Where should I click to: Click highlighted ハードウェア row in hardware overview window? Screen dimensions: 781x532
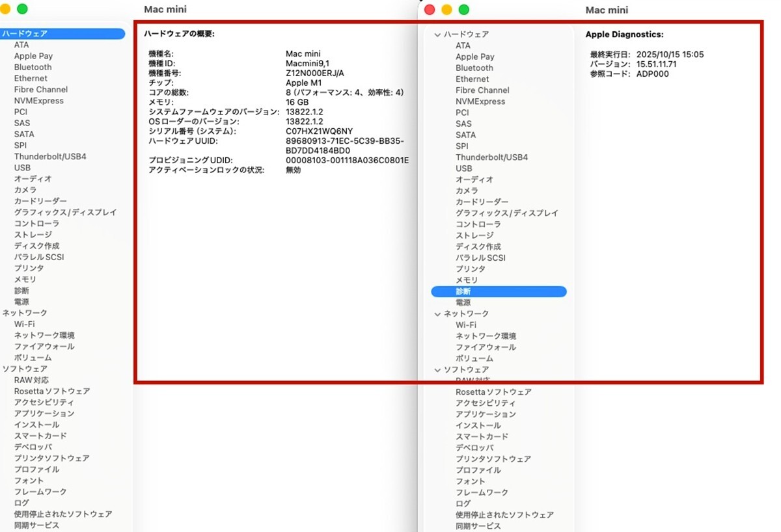(62, 34)
